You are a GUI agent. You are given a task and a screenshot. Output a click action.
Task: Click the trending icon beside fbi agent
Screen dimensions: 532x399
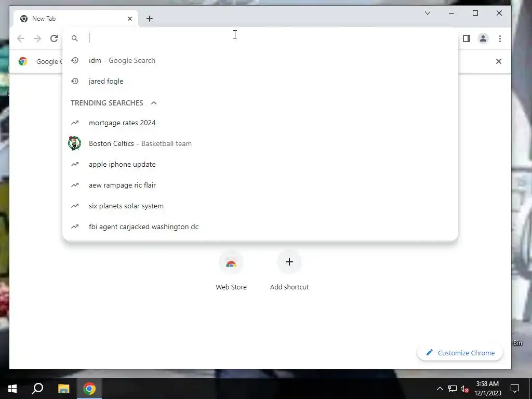75,227
